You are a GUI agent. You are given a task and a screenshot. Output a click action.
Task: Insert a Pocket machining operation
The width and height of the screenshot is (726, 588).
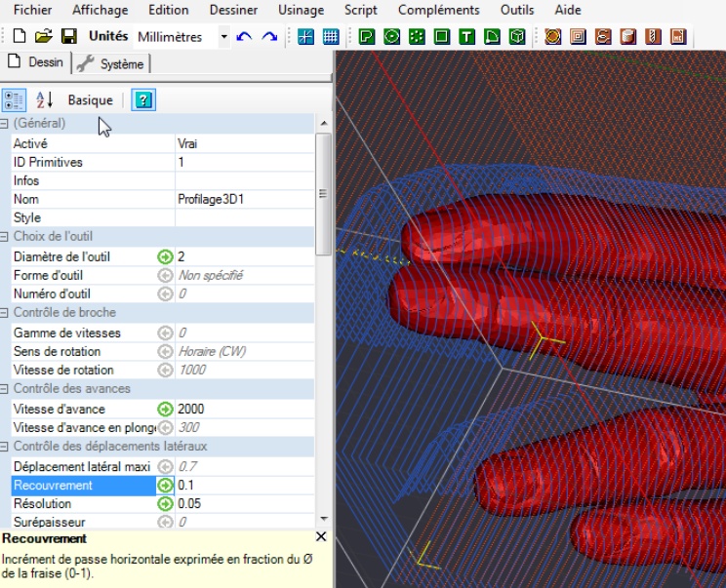click(578, 36)
